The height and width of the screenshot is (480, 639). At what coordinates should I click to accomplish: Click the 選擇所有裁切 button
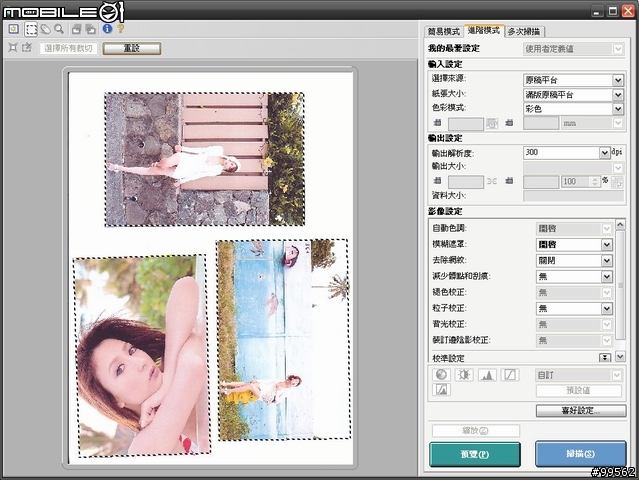pos(68,48)
